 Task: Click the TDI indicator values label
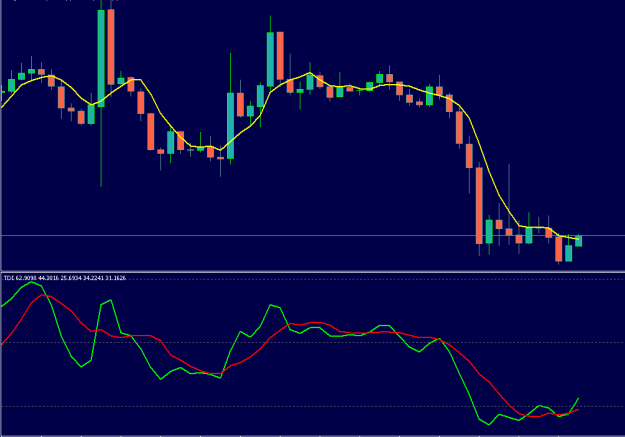(x=65, y=278)
